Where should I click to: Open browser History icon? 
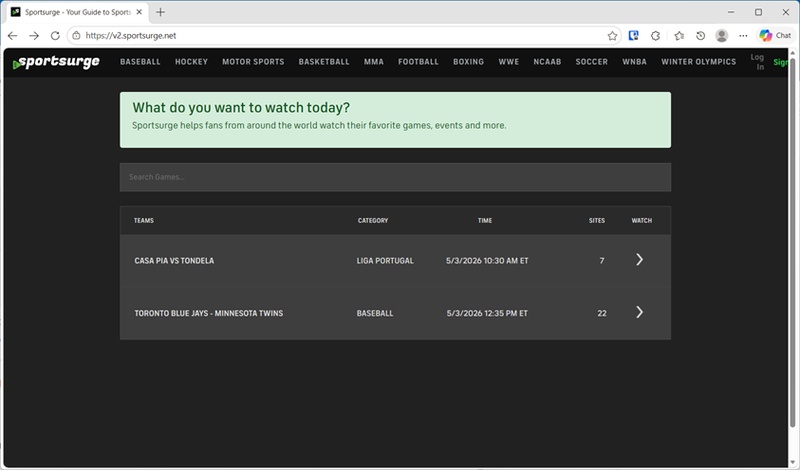coord(701,36)
